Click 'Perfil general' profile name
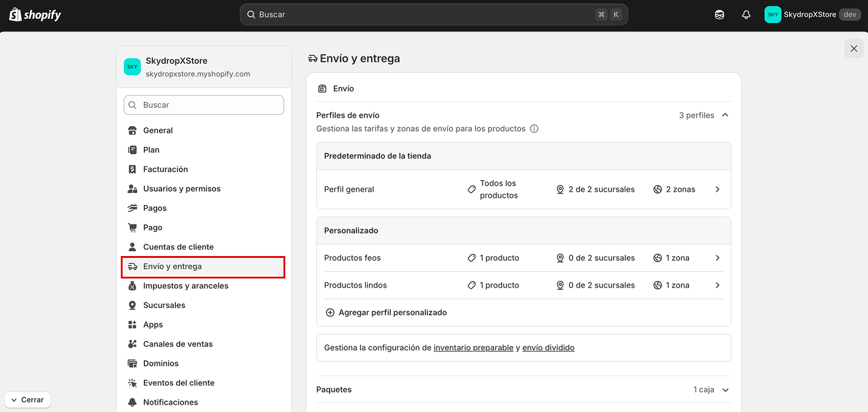This screenshot has height=412, width=868. click(x=349, y=189)
